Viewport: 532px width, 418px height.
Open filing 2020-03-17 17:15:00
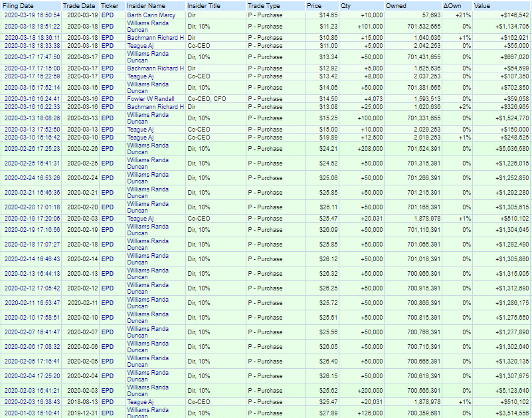tap(33, 68)
